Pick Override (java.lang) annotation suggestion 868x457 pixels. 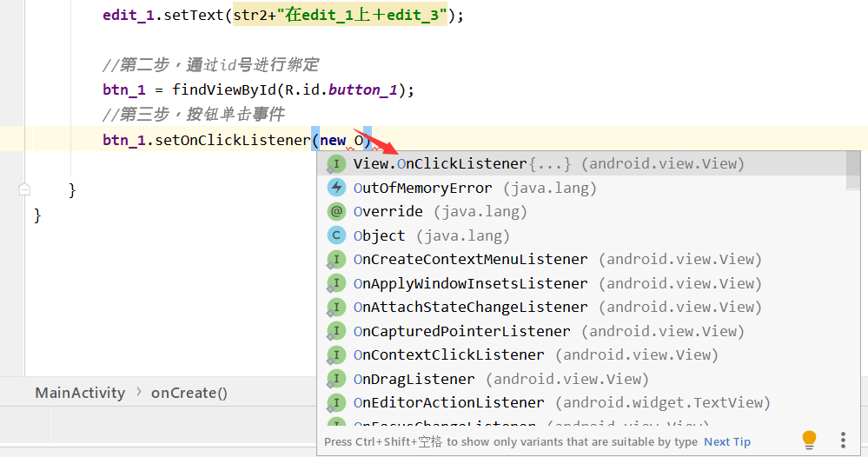pyautogui.click(x=581, y=212)
